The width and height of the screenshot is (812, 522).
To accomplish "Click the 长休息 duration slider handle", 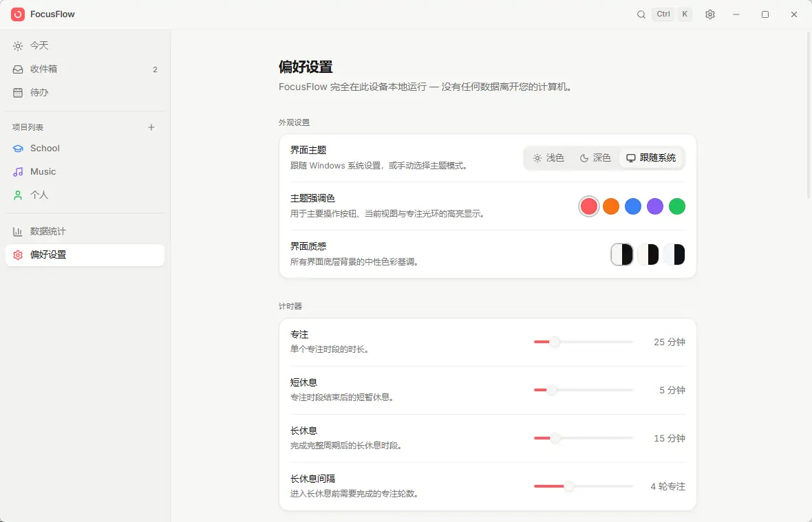I will [555, 438].
